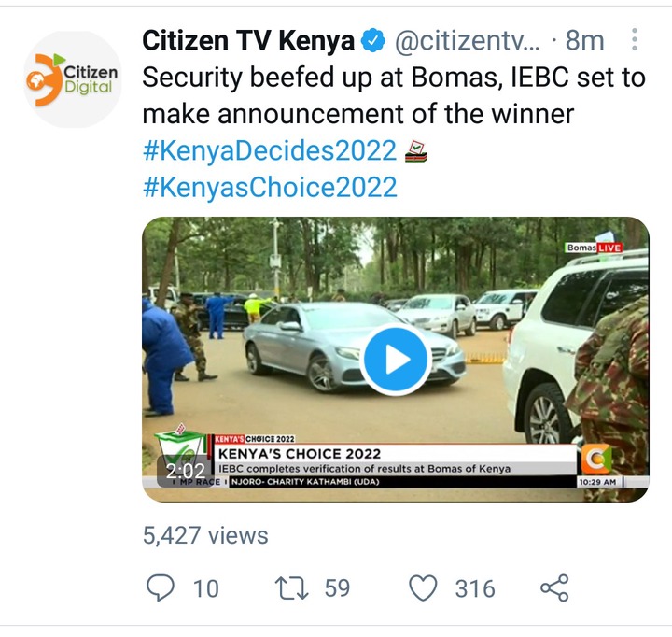Like the tweet with the heart icon
672x637 pixels.
[423, 587]
